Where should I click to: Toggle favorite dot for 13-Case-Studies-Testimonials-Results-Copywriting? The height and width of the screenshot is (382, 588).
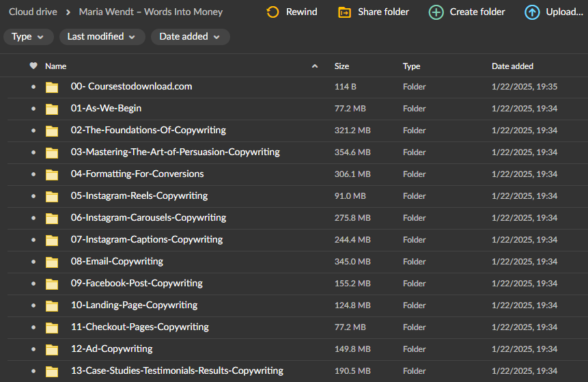[33, 371]
